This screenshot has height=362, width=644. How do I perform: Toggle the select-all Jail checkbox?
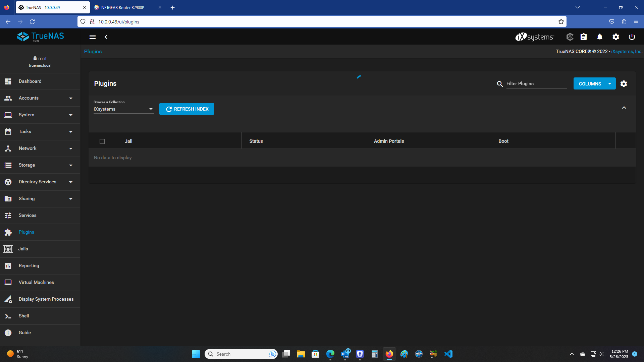point(102,141)
